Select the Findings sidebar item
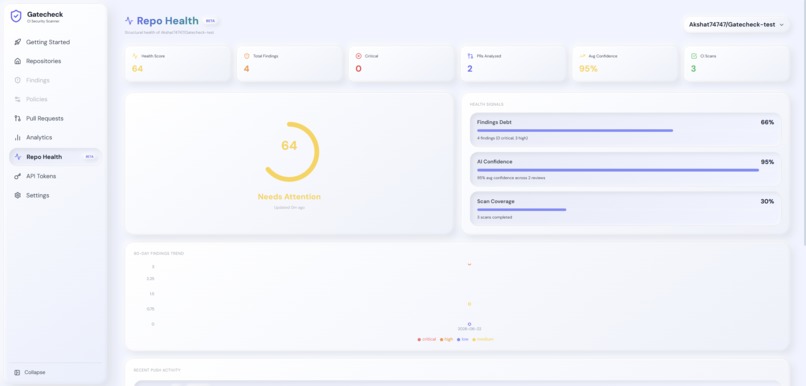The width and height of the screenshot is (806, 386). point(55,80)
